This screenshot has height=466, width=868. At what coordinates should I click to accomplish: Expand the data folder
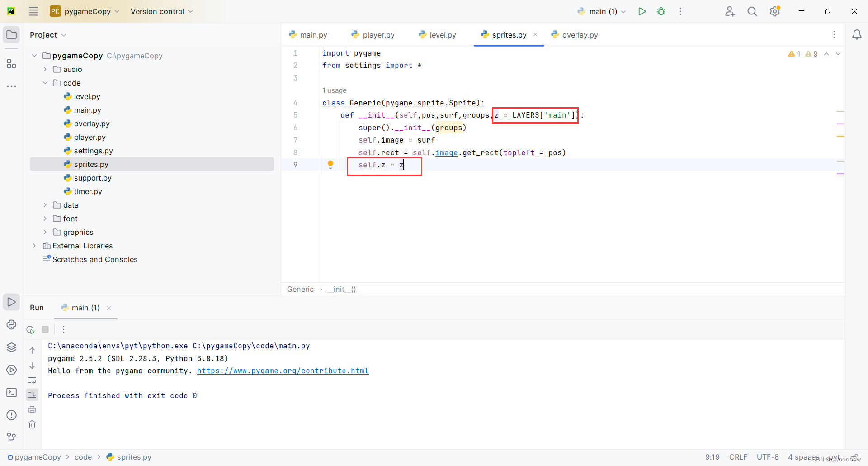[x=45, y=205]
